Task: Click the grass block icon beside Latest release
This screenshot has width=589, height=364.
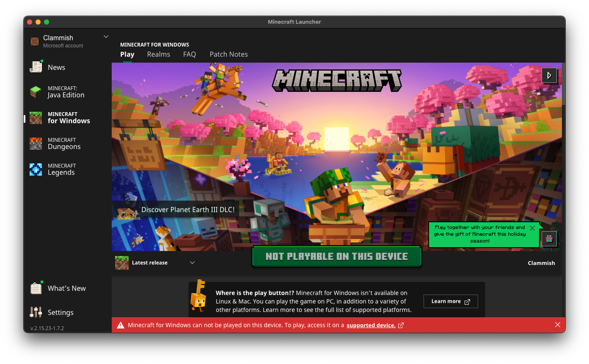Action: (x=122, y=263)
